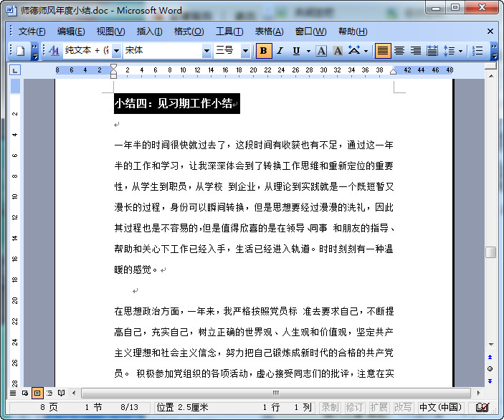Image resolution: width=504 pixels, height=420 pixels.
Task: Click horizontal scroll right arrow
Action: (x=478, y=393)
